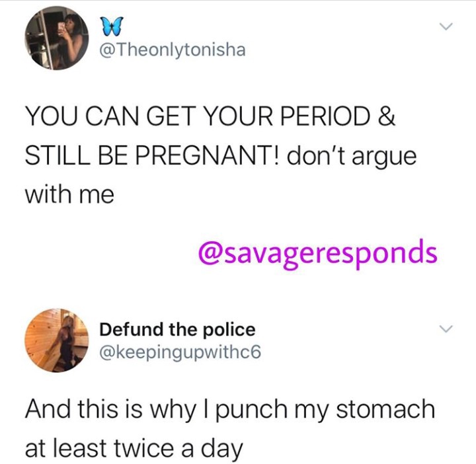The height and width of the screenshot is (464, 476).
Task: Open the @Theonlytonisha handle link
Action: coord(173,50)
